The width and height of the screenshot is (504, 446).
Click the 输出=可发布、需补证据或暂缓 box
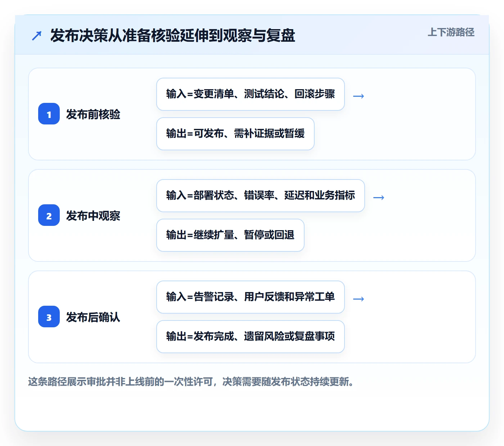coord(235,134)
